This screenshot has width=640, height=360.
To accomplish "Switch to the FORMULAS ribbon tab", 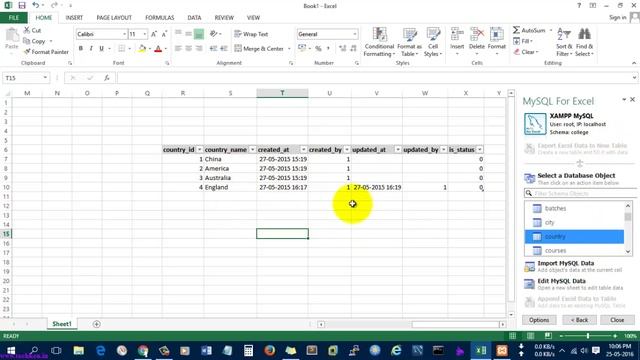I will tap(160, 18).
